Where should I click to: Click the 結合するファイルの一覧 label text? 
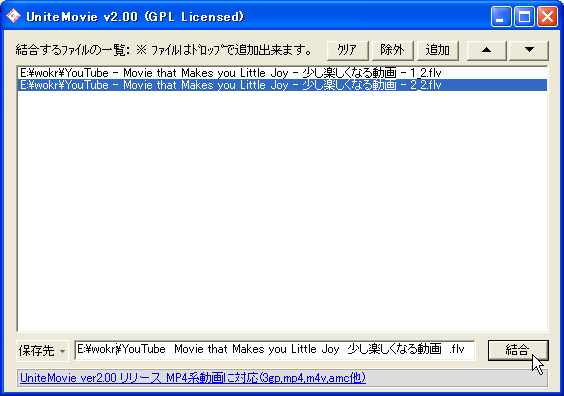point(72,50)
